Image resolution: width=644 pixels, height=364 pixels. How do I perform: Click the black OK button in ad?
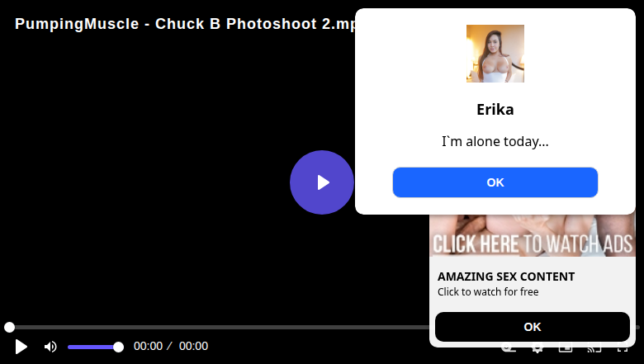click(x=533, y=327)
